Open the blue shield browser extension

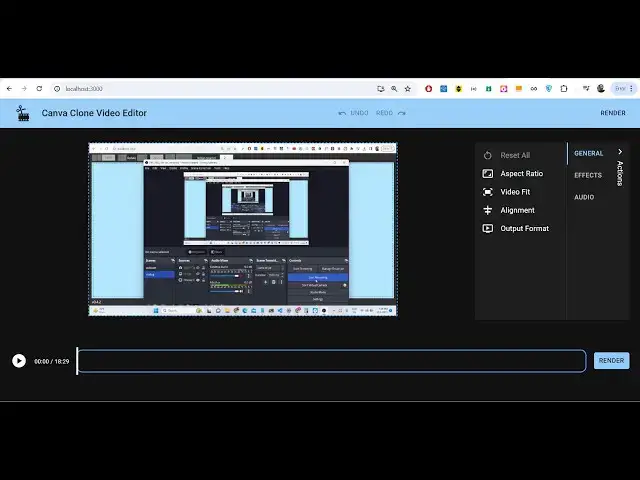point(549,89)
